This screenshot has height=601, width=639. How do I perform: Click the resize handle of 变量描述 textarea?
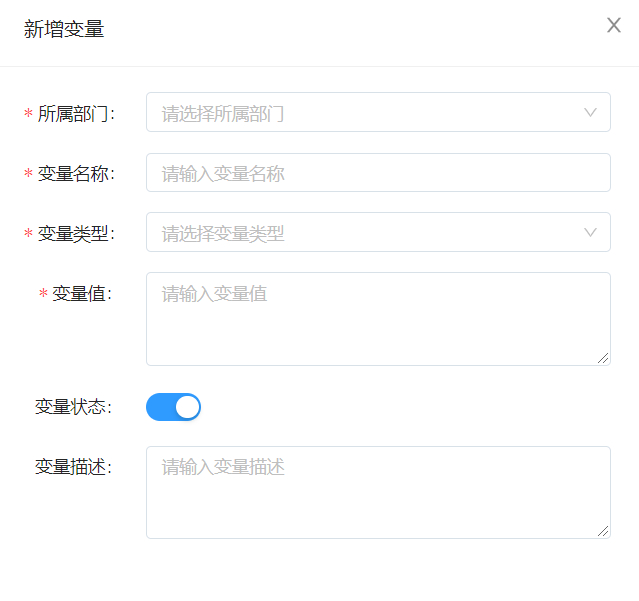pos(603,531)
